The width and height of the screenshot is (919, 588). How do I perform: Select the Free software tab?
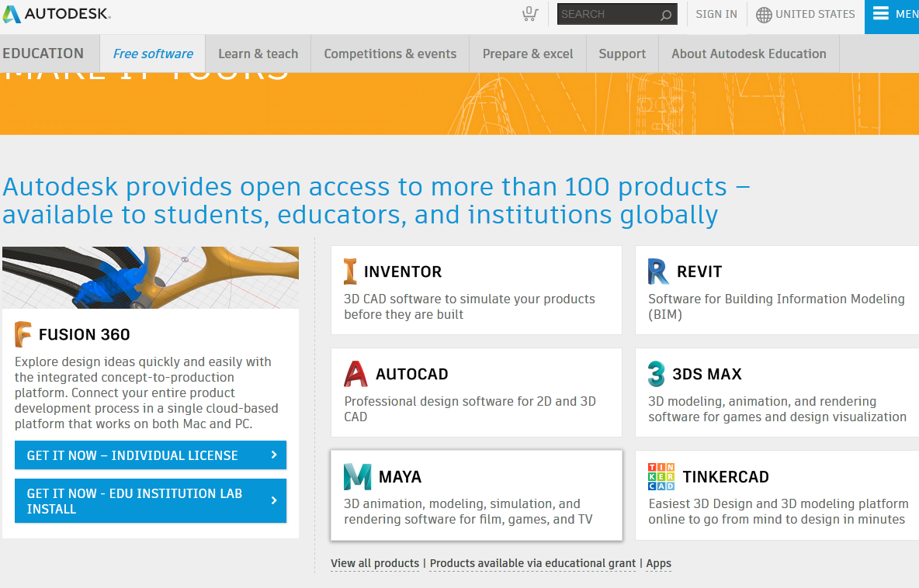(x=153, y=54)
